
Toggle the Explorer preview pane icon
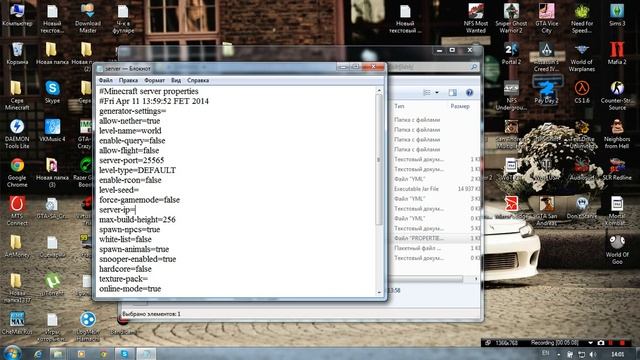pyautogui.click(x=453, y=93)
